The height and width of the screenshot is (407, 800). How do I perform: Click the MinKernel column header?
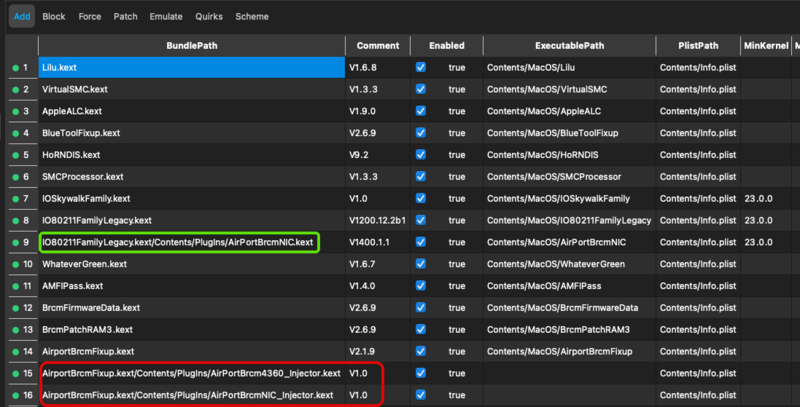click(766, 45)
